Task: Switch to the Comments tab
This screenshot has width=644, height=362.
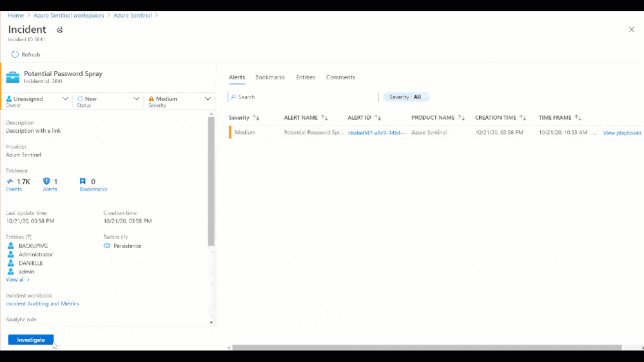Action: pyautogui.click(x=340, y=77)
